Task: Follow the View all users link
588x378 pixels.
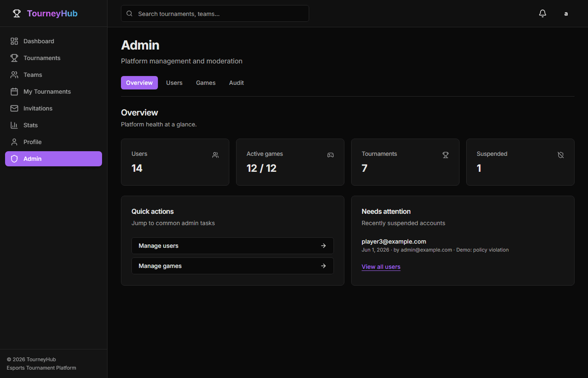Action: point(381,267)
